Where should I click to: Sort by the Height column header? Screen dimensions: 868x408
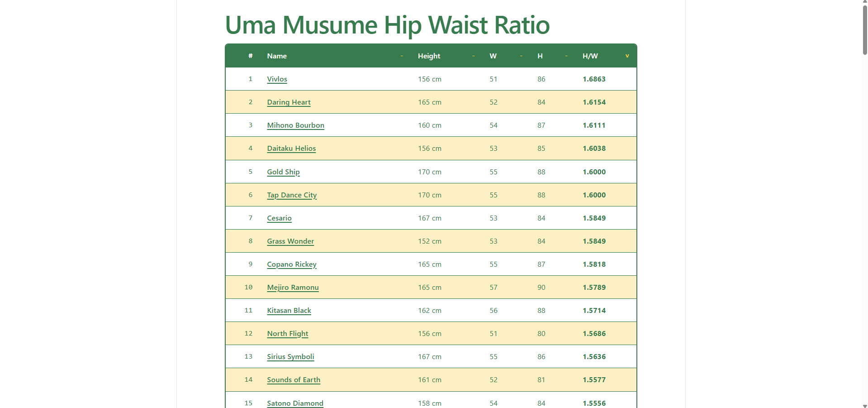[x=429, y=56]
